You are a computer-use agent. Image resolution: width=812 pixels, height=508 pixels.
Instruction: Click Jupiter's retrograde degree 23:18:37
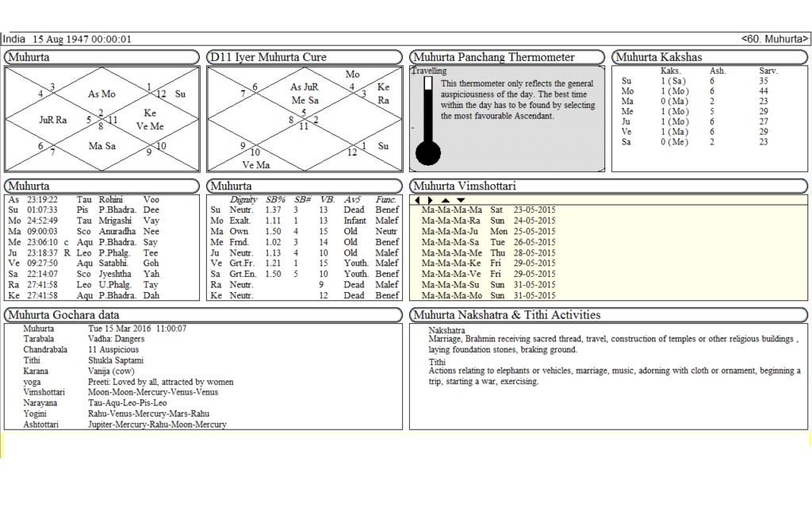(43, 253)
